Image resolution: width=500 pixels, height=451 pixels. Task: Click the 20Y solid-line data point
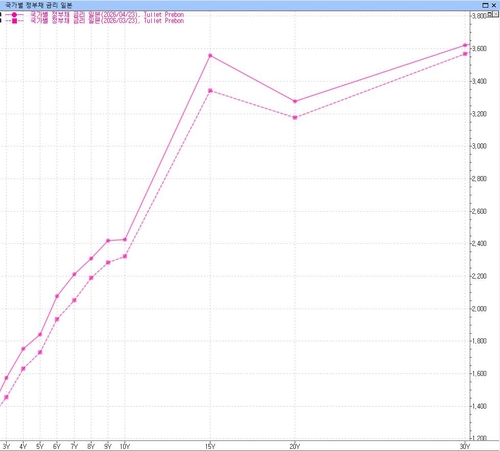pyautogui.click(x=295, y=101)
